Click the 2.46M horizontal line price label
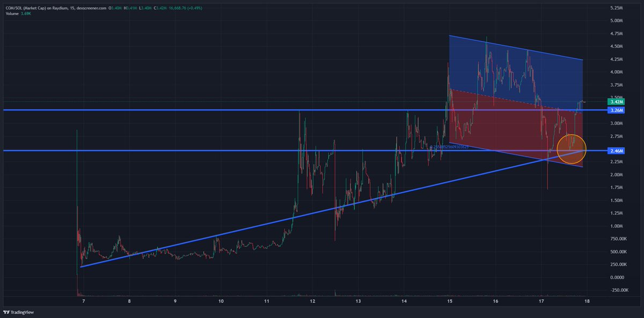Viewport: 644px width, 318px height. point(617,151)
